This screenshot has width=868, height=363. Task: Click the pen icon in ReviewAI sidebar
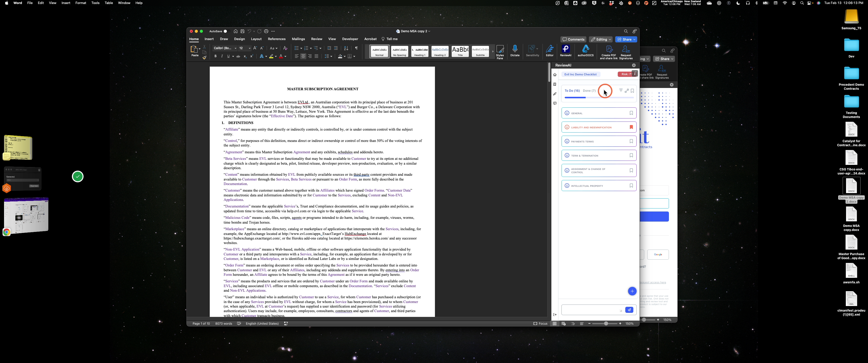[555, 94]
